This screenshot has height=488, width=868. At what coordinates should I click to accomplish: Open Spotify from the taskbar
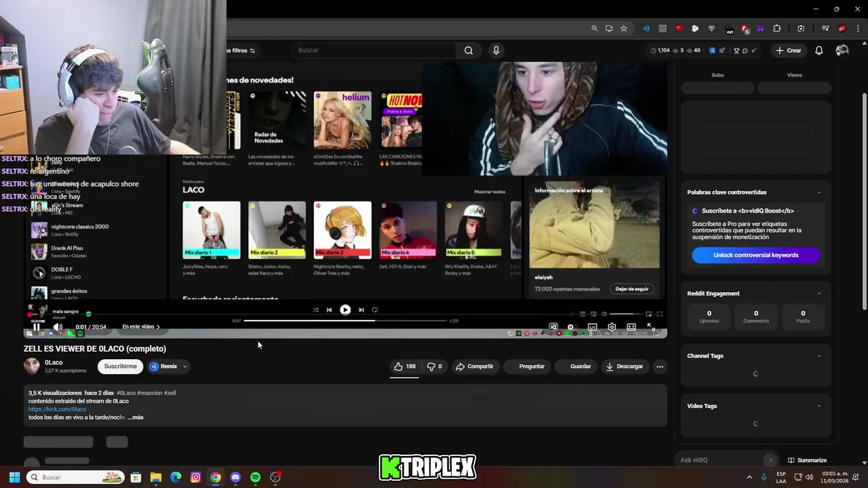[255, 477]
